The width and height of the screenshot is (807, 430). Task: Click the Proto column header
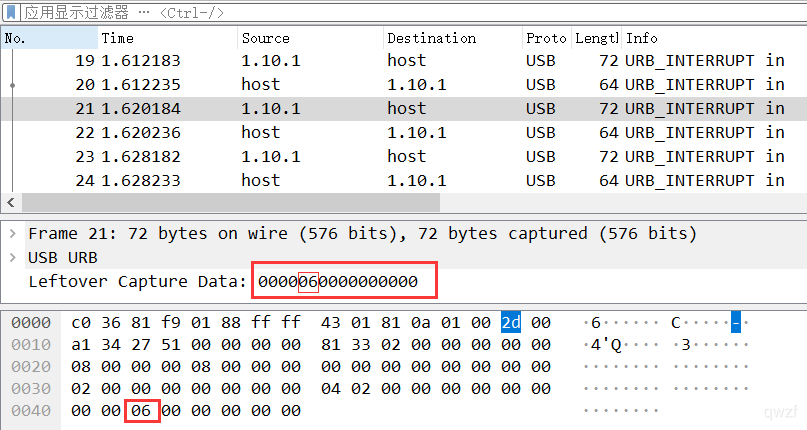547,38
